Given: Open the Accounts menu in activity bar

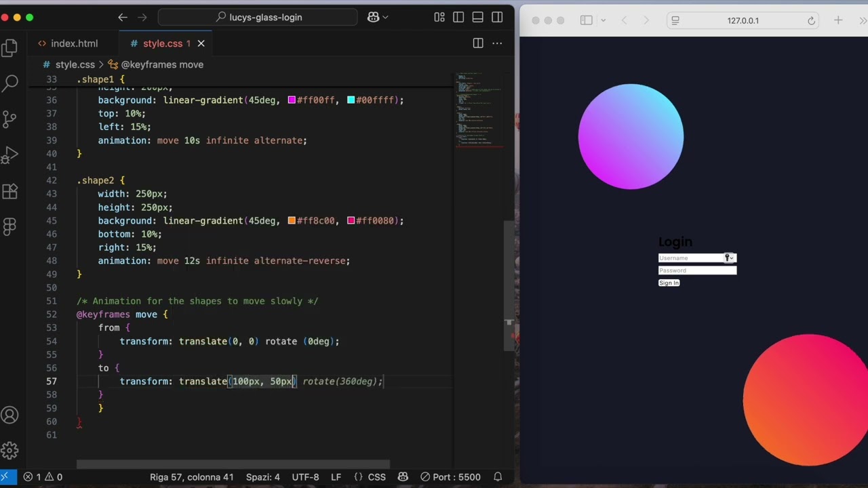Looking at the screenshot, I should (9, 415).
